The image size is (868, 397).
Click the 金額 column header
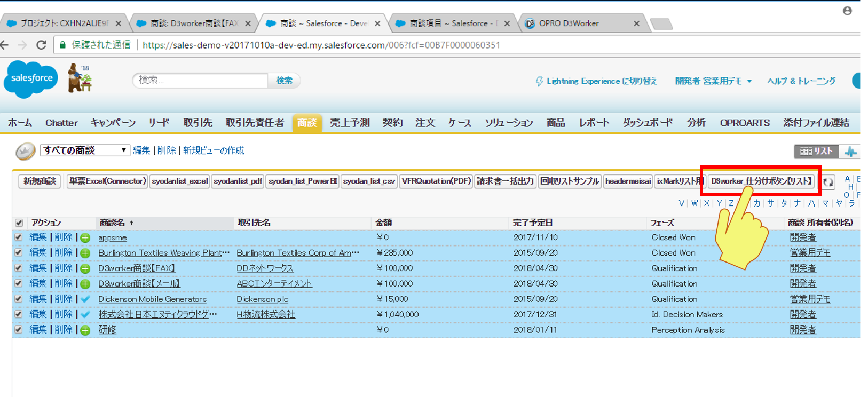(x=384, y=223)
